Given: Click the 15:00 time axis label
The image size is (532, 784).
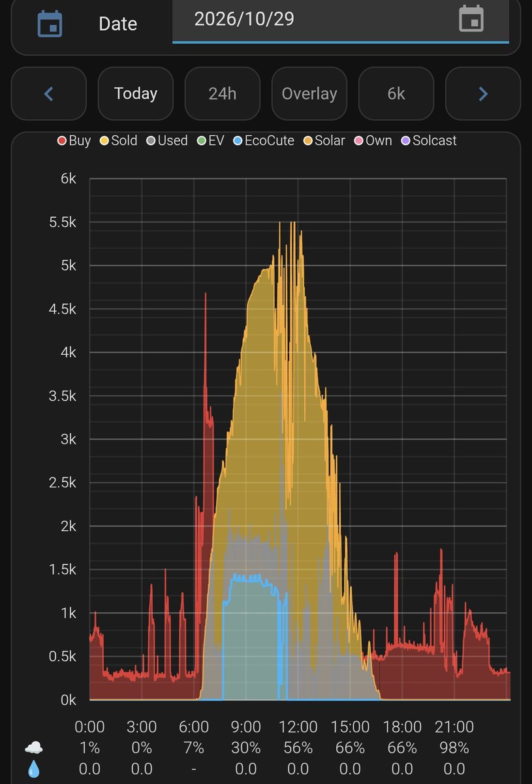Looking at the screenshot, I should (350, 727).
